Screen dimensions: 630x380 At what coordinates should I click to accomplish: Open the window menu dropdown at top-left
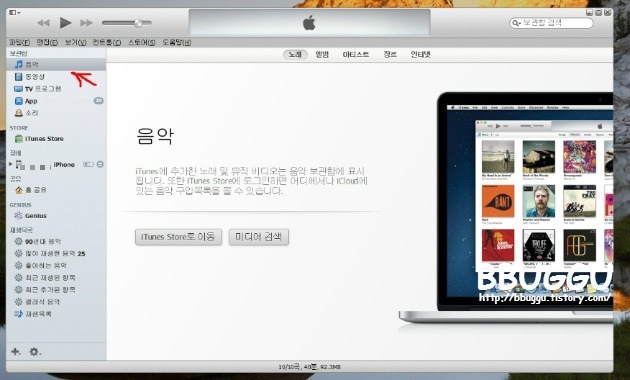tap(14, 12)
